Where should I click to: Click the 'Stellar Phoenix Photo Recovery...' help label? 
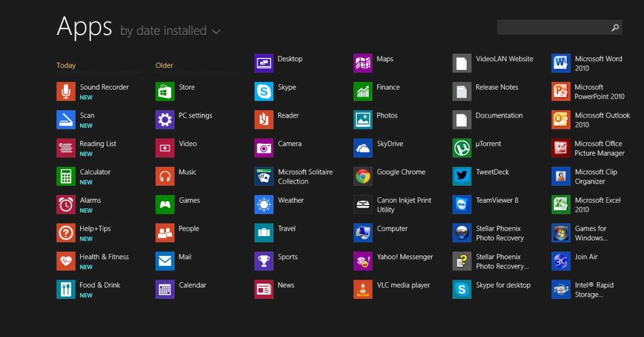click(502, 261)
